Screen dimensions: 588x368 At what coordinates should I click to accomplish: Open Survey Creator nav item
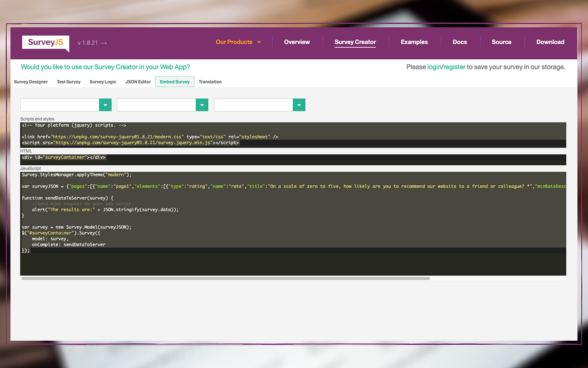[355, 42]
